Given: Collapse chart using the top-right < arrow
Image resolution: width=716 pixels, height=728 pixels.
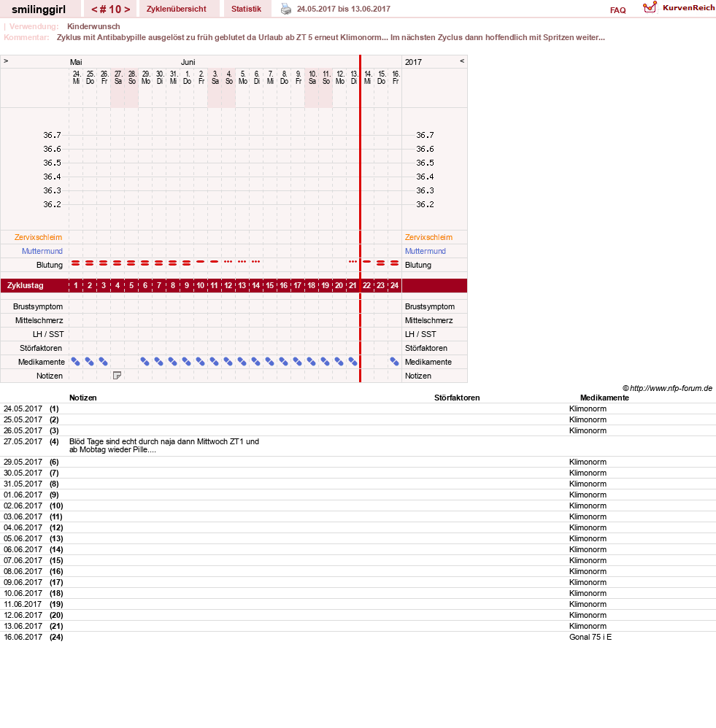Looking at the screenshot, I should pos(462,61).
